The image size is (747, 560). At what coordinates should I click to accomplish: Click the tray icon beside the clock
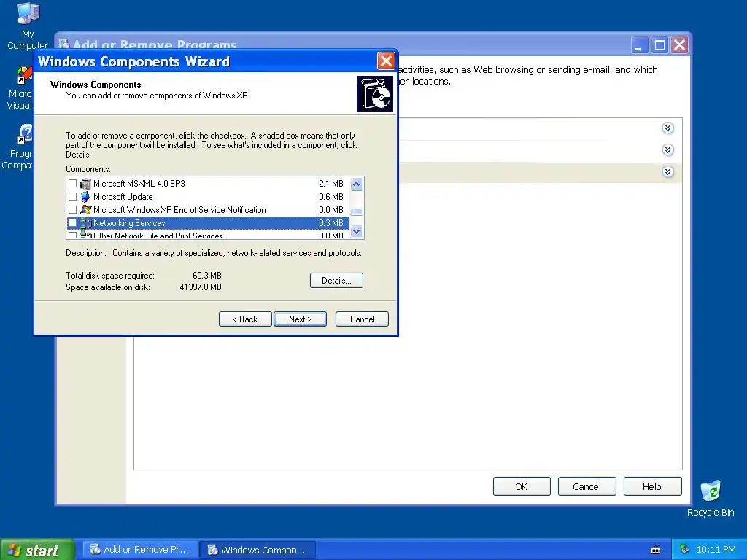point(684,549)
